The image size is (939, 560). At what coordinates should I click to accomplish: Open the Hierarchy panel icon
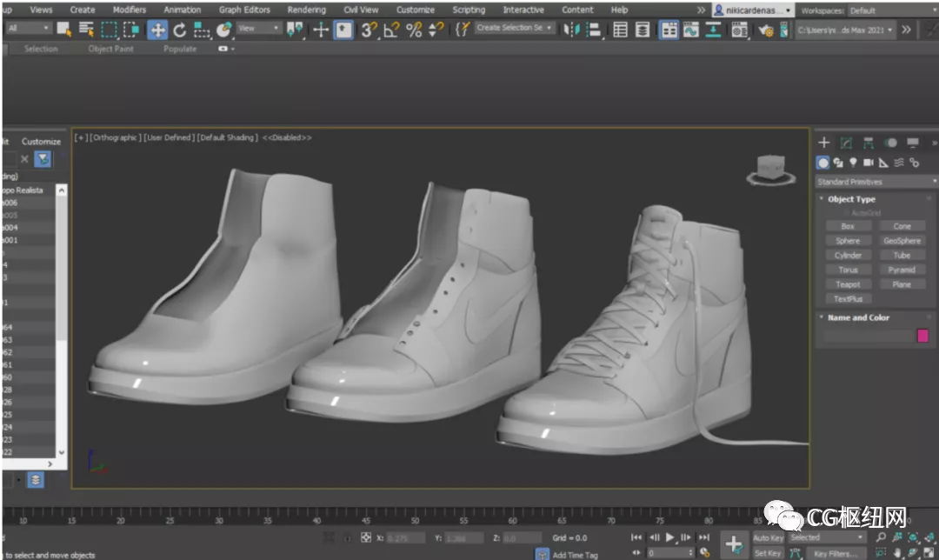868,143
